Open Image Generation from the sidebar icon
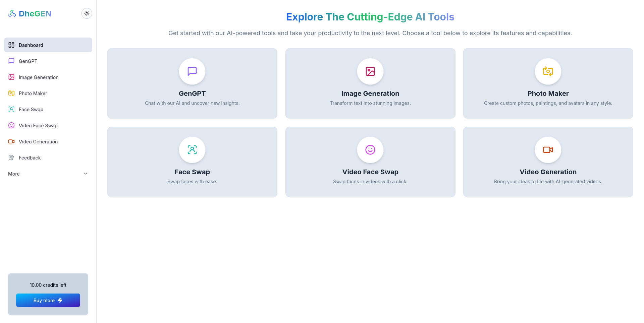644x323 pixels. click(x=11, y=77)
